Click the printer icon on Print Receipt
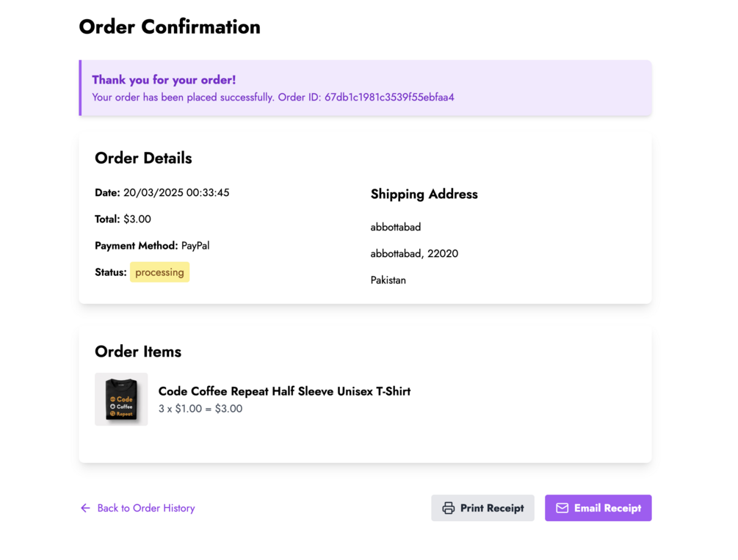This screenshot has height=560, width=738. [448, 508]
